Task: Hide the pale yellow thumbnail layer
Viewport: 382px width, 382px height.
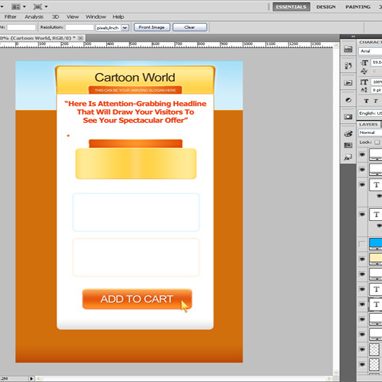Action: point(362,259)
